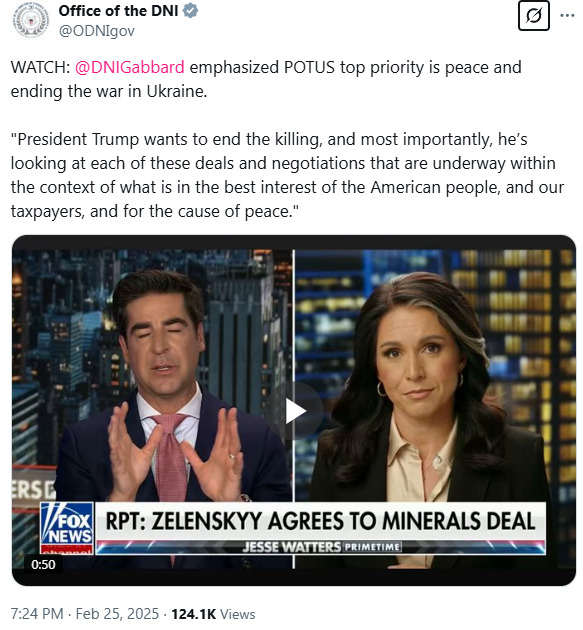583x630 pixels.
Task: Open the Grok slash icon button
Action: (x=534, y=16)
